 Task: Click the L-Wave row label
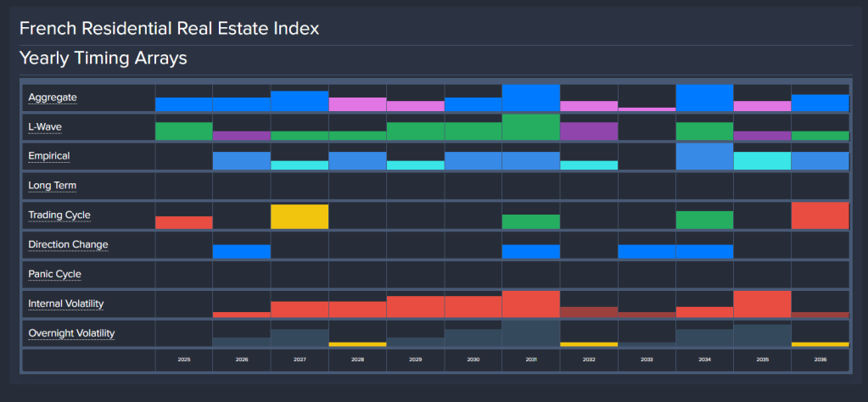[45, 127]
